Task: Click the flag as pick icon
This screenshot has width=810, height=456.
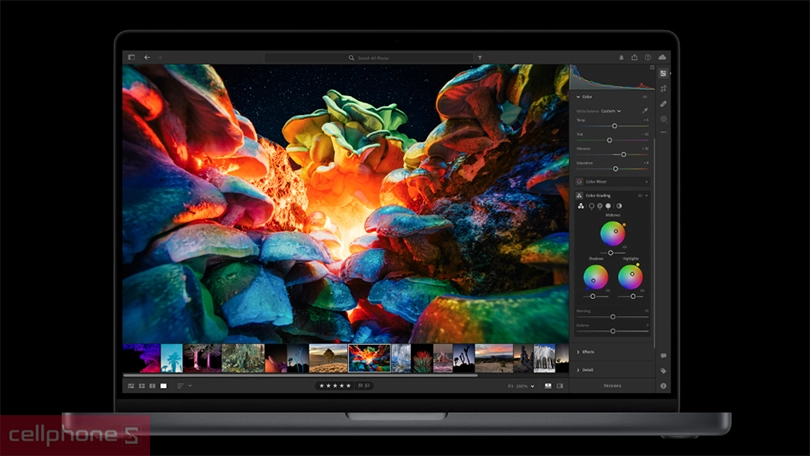Action: click(x=361, y=386)
